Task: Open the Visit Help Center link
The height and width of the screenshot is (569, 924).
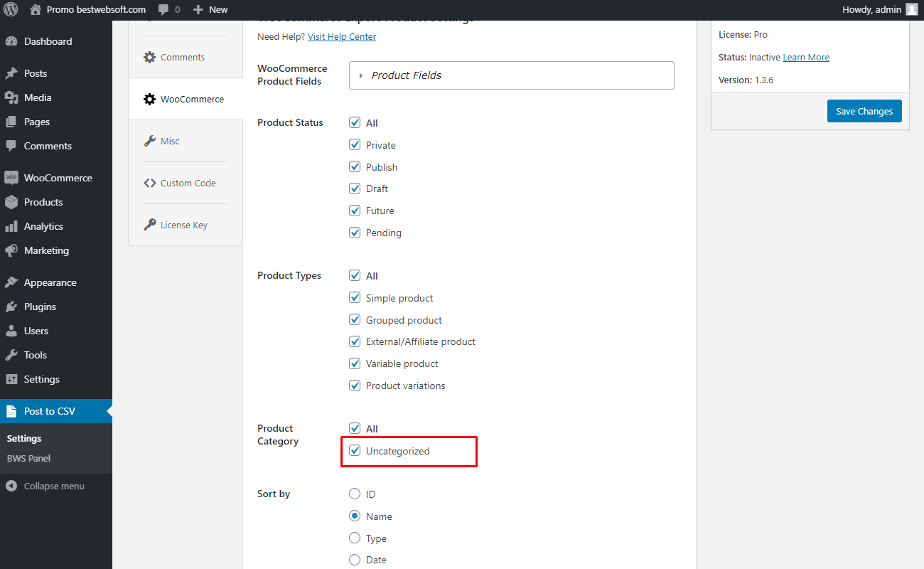Action: [342, 37]
